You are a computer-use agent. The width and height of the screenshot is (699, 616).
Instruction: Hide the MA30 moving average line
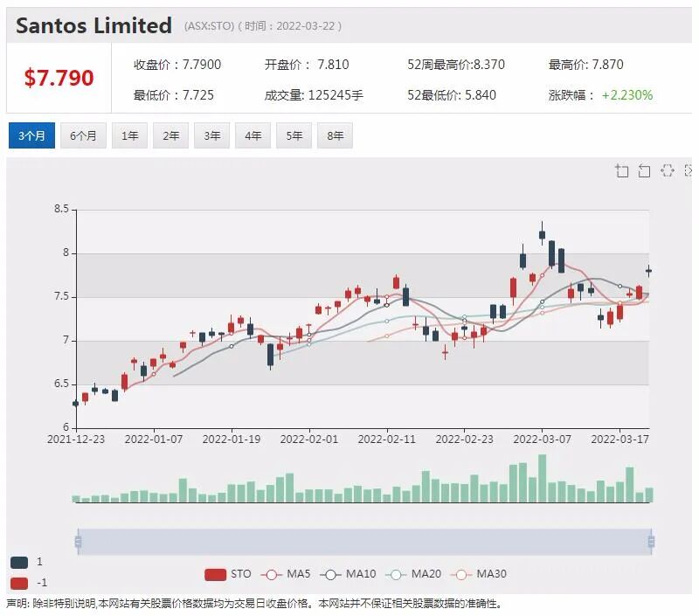478,574
